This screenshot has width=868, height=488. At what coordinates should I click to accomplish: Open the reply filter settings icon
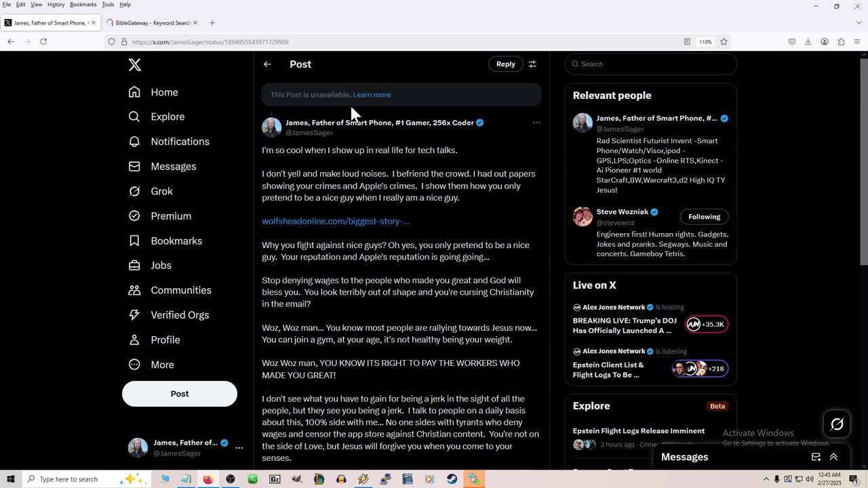point(532,64)
